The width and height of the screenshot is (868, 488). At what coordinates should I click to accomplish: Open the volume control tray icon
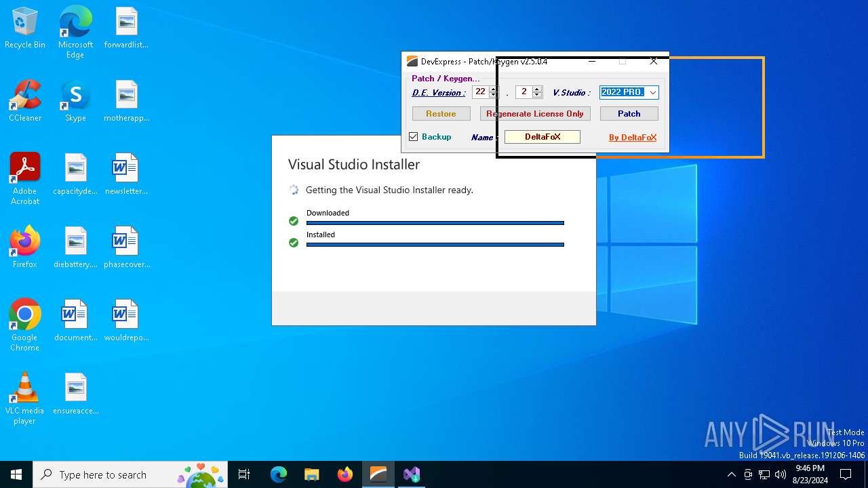pos(781,474)
